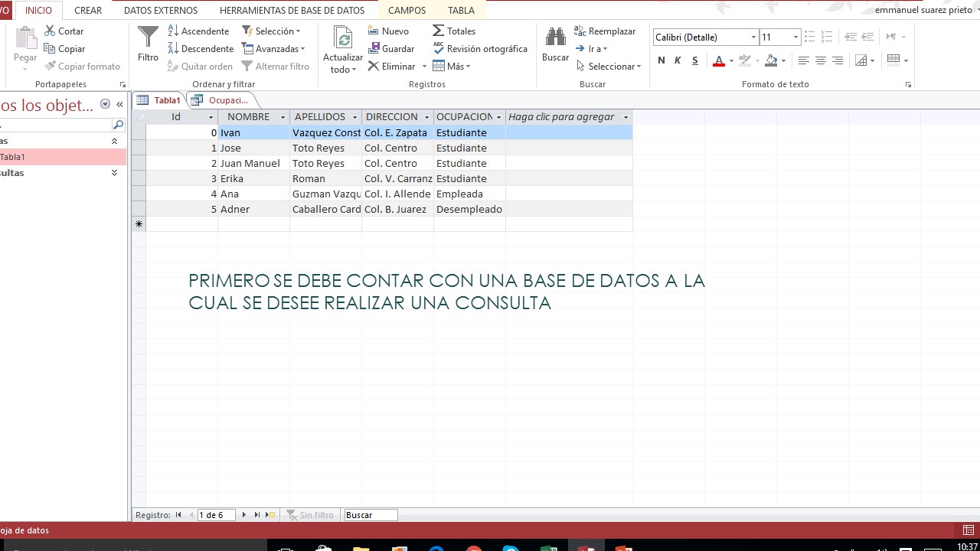Image resolution: width=980 pixels, height=551 pixels.
Task: Toggle italic with the K button
Action: pyautogui.click(x=678, y=60)
